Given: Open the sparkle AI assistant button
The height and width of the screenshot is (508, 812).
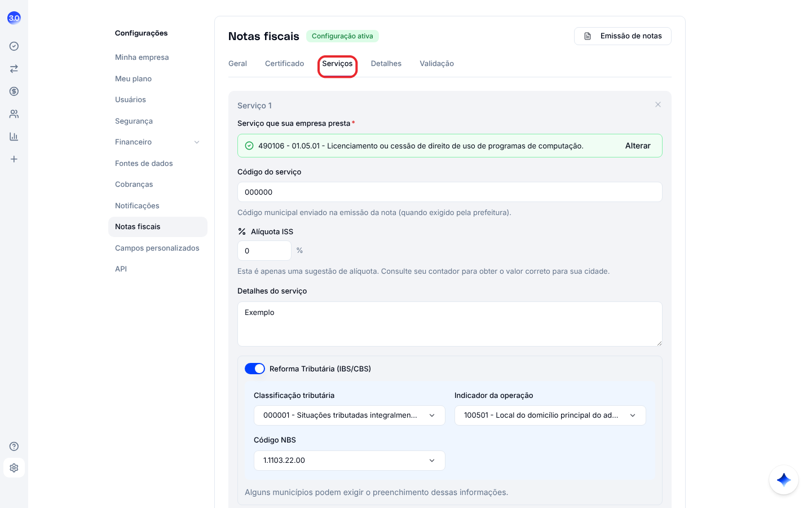Looking at the screenshot, I should pos(784,480).
